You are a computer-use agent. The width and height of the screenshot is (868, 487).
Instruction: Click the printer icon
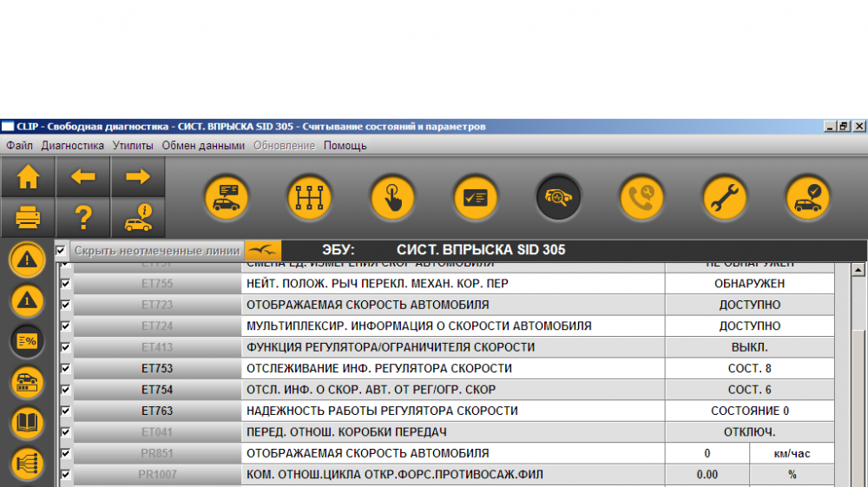pyautogui.click(x=28, y=217)
